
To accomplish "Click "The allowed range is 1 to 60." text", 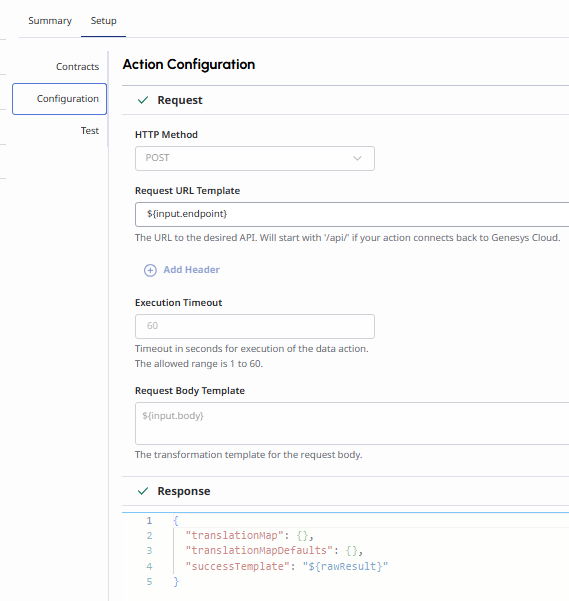I will pos(199,363).
